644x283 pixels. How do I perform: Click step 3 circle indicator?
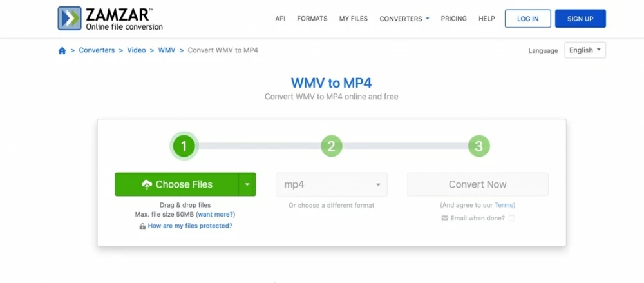478,146
